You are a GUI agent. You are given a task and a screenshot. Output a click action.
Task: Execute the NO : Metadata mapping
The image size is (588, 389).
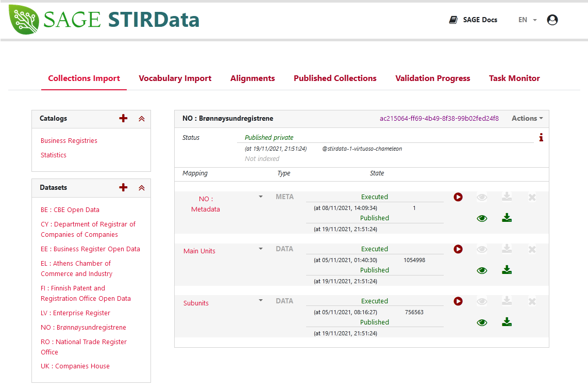pyautogui.click(x=458, y=197)
